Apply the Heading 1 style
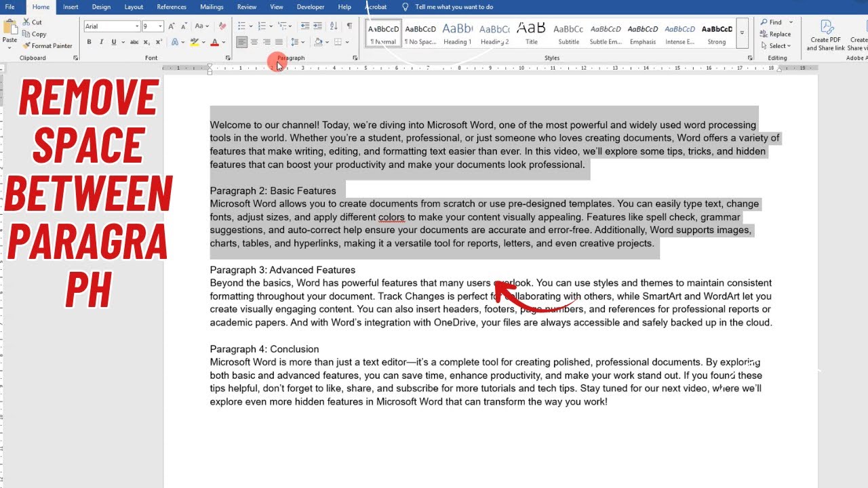The image size is (868, 488). pos(457,33)
